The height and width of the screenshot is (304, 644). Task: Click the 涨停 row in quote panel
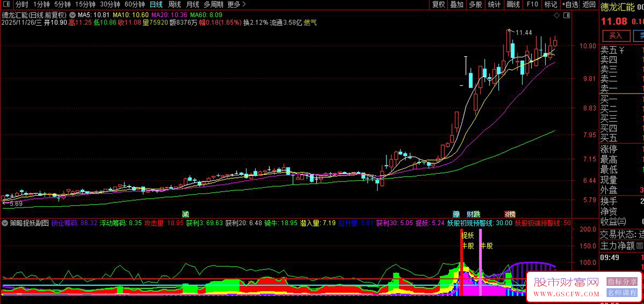pyautogui.click(x=621, y=149)
